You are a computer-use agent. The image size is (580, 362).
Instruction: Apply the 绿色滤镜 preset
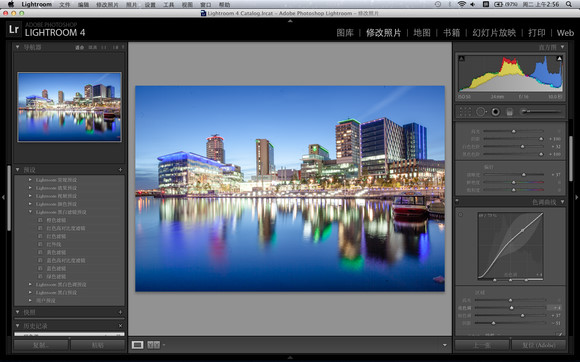pos(56,277)
